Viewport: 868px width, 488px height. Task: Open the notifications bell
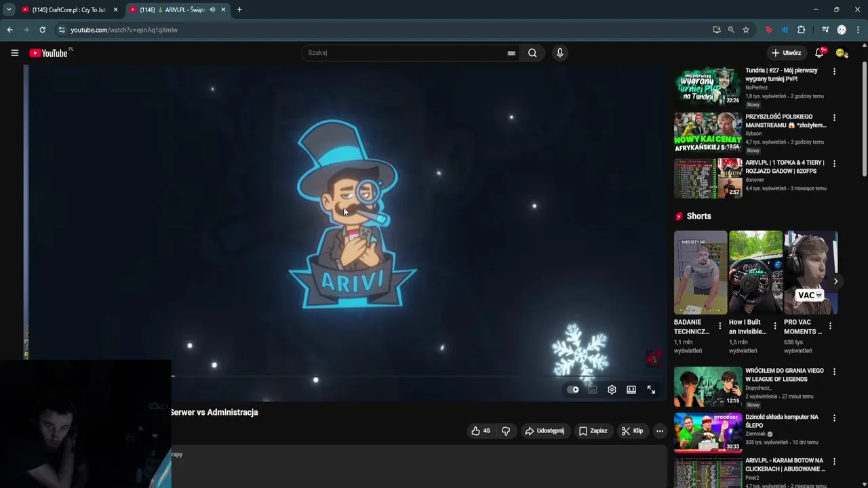[819, 53]
